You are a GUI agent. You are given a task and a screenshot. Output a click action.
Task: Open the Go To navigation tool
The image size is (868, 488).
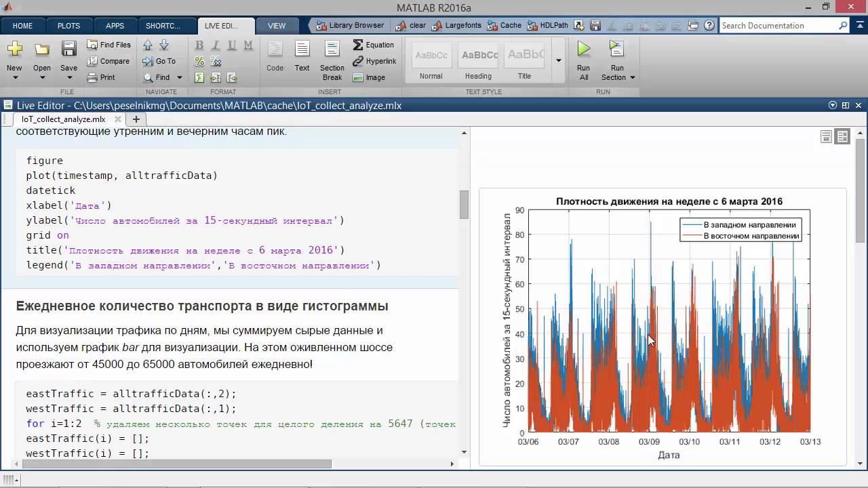point(159,61)
